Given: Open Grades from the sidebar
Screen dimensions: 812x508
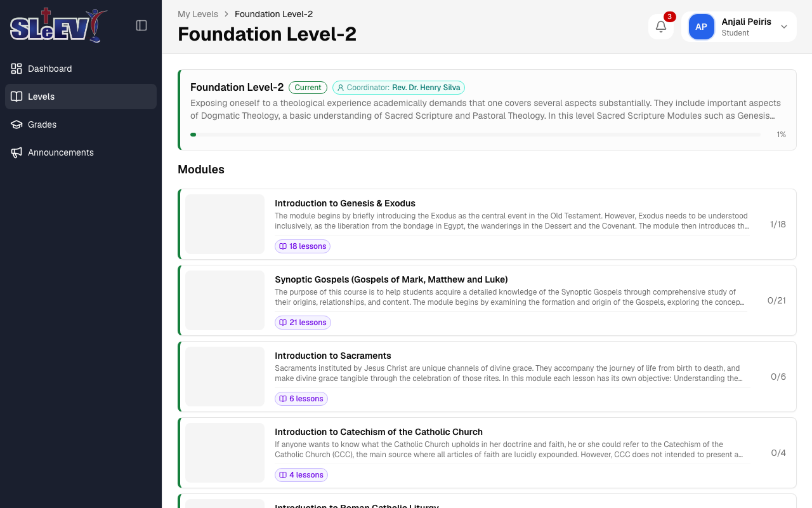Looking at the screenshot, I should tap(81, 124).
